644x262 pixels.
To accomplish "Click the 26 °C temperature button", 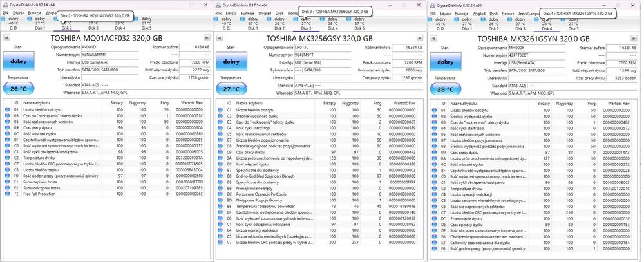I will 19,89.
